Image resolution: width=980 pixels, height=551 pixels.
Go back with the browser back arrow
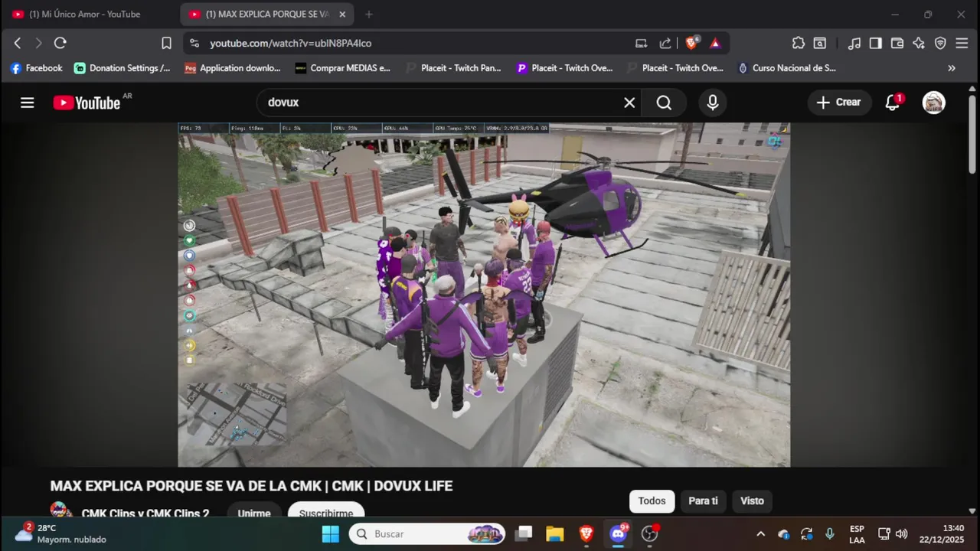[x=18, y=43]
